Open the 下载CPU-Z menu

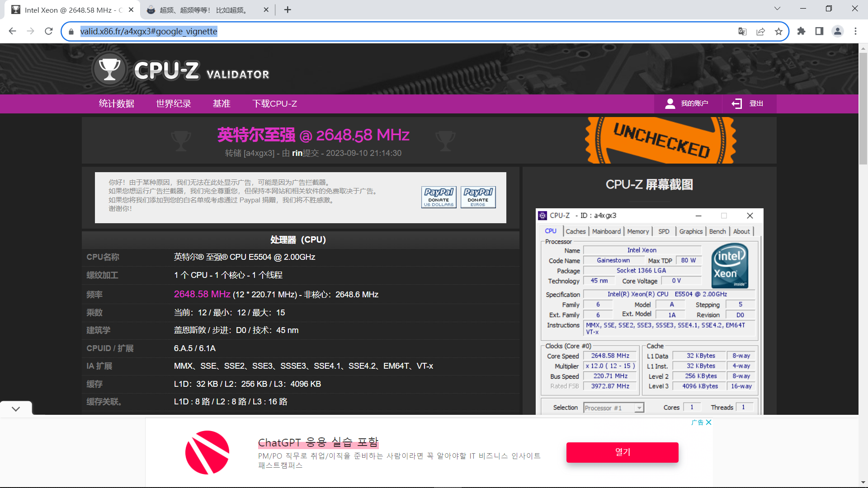tap(275, 104)
